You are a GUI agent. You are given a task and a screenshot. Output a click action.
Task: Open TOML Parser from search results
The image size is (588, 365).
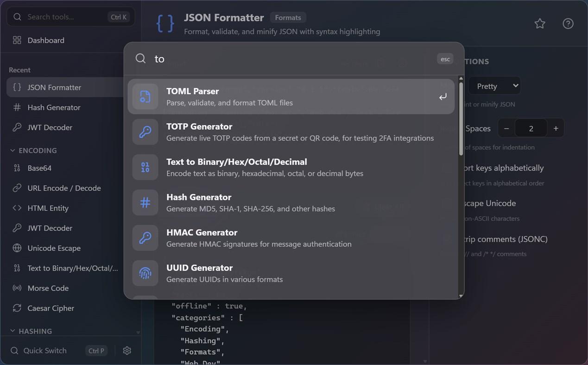point(291,96)
